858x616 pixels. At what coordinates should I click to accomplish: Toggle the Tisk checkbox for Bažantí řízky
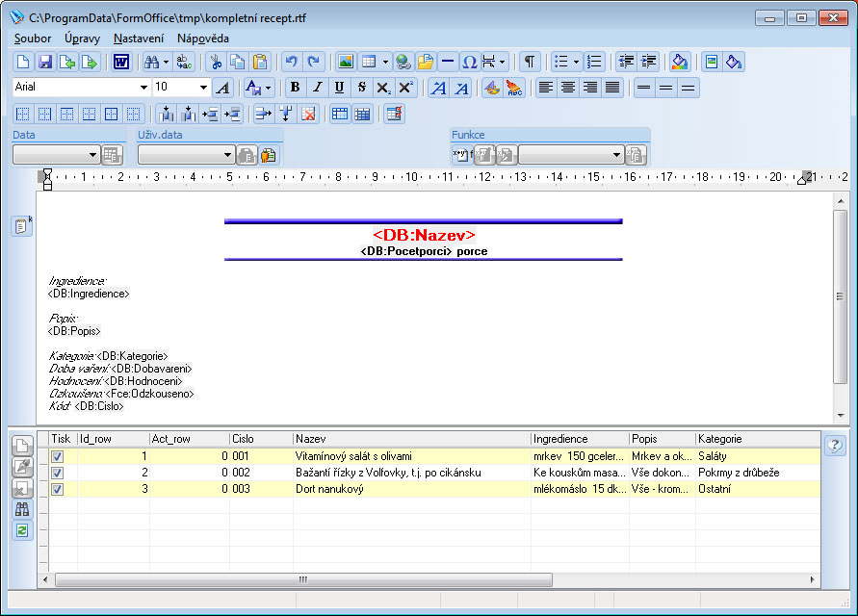pos(57,473)
